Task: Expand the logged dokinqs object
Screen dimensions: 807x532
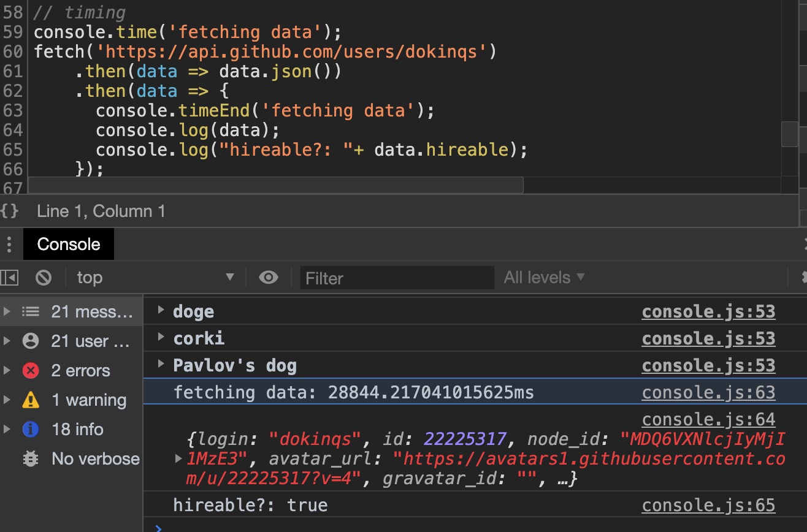Action: [178, 458]
